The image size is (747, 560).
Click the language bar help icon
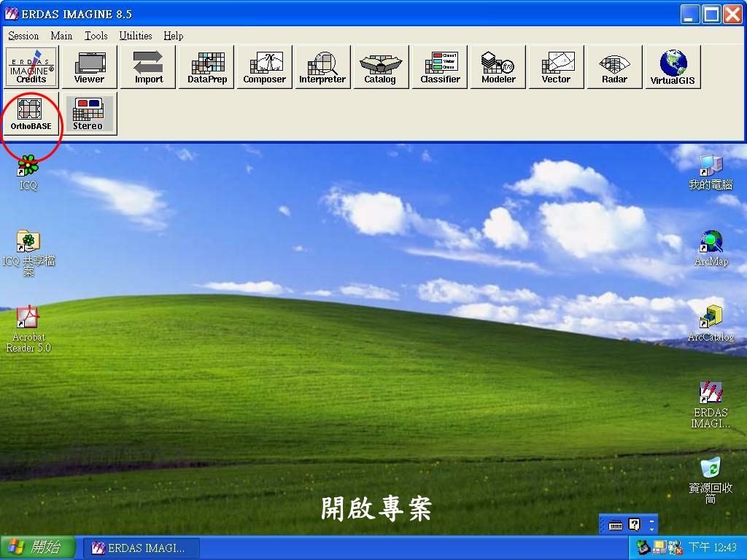tap(635, 525)
